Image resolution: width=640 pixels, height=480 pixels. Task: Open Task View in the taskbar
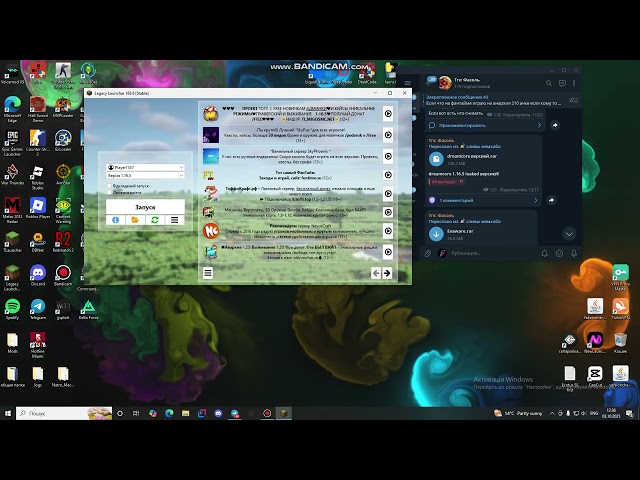[136, 413]
